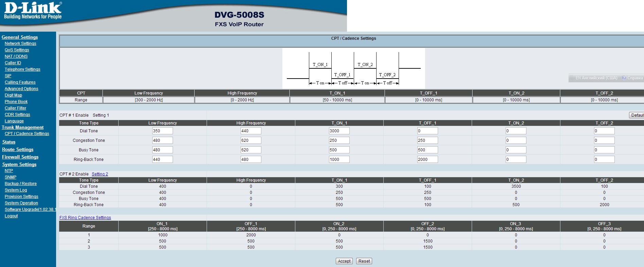Open System Settings section
Viewport: 644px width, 267px height.
pos(19,164)
